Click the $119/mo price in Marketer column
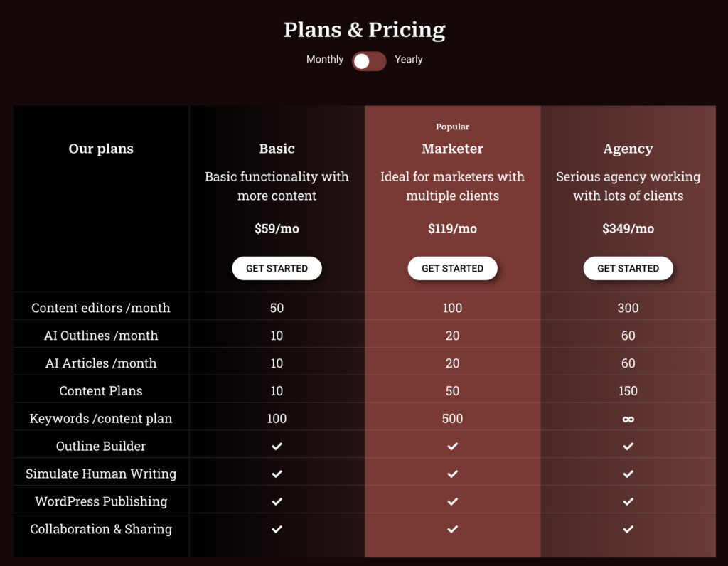Screen dimensions: 728x566 click(452, 228)
